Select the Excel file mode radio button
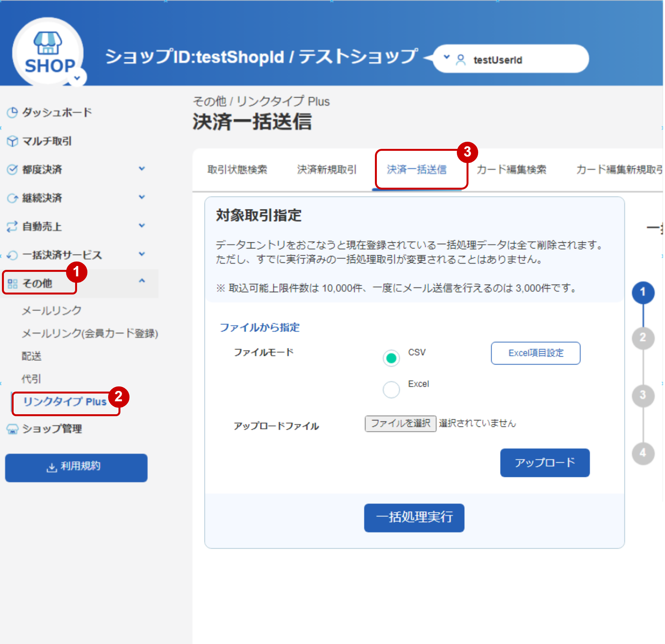This screenshot has height=644, width=665. [391, 390]
